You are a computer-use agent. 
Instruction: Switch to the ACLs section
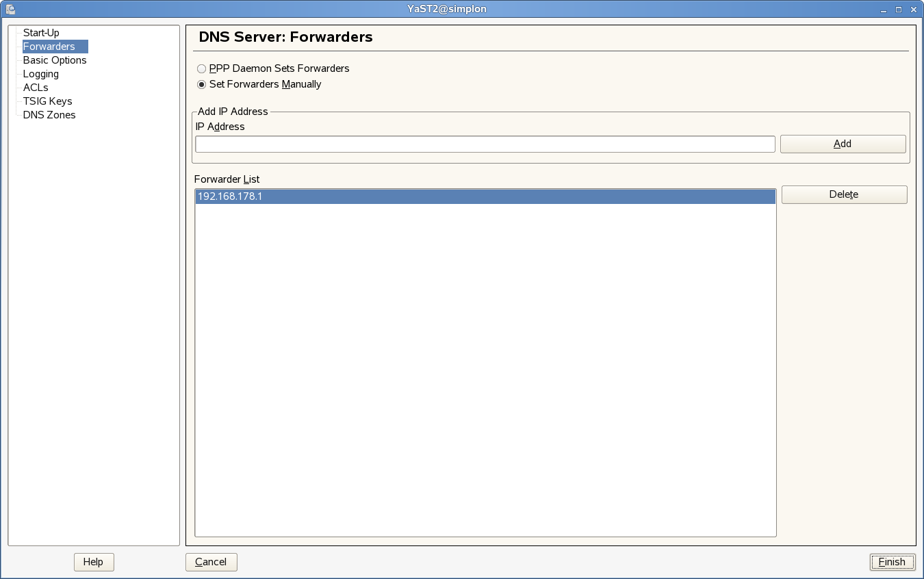(36, 88)
